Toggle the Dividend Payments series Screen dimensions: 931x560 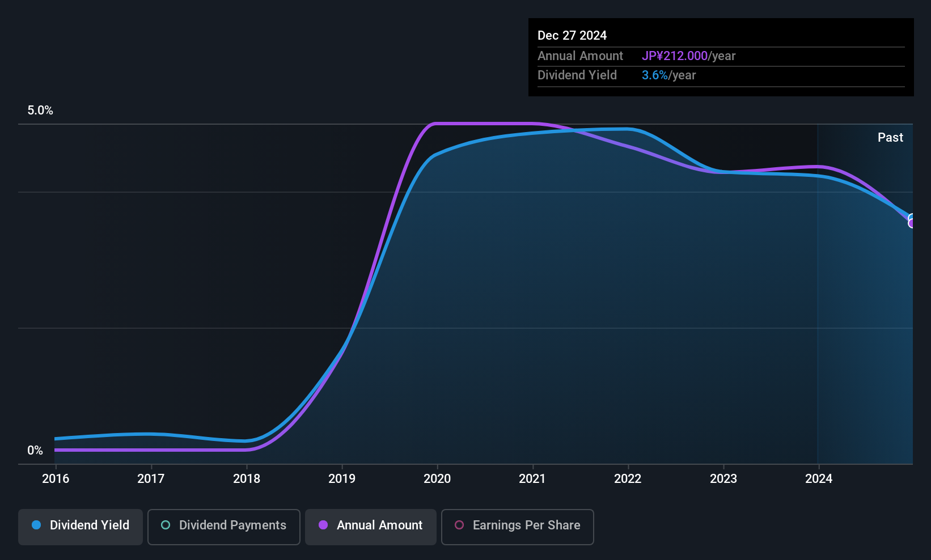point(224,527)
